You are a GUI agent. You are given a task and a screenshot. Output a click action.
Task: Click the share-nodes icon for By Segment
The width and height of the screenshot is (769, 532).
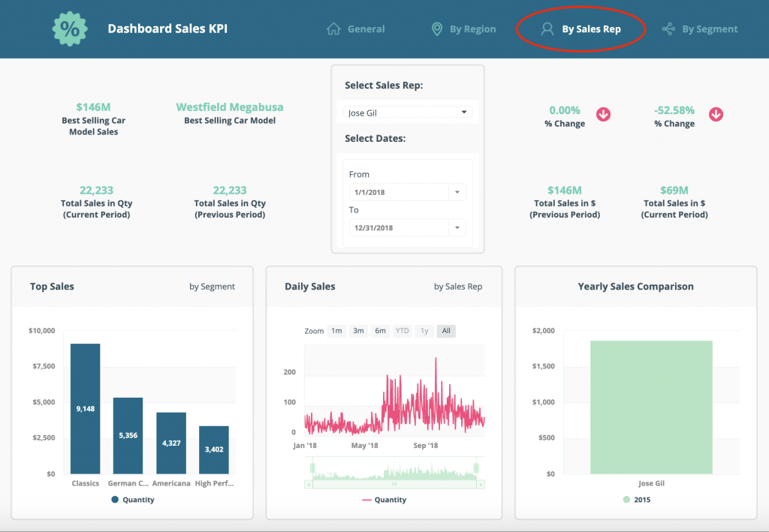(x=668, y=29)
